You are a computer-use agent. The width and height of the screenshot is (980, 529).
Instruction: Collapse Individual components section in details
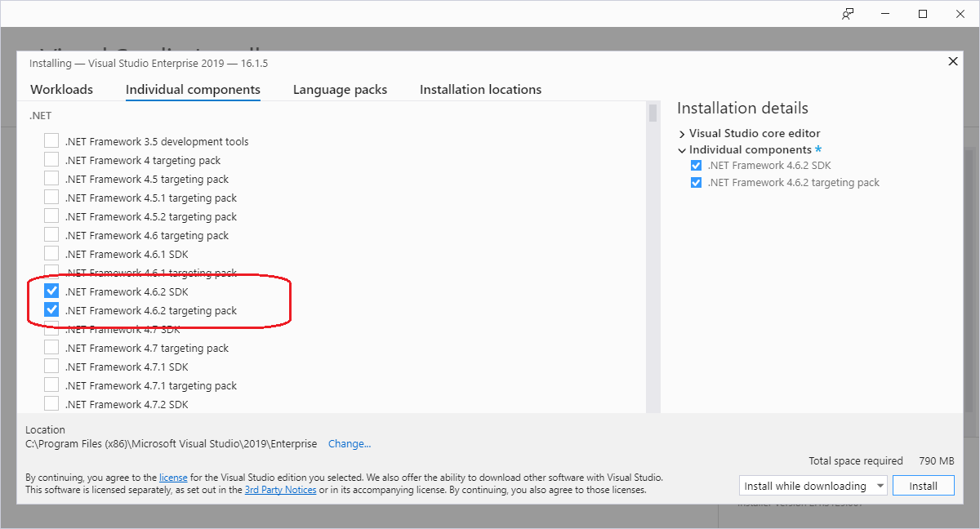tap(682, 150)
